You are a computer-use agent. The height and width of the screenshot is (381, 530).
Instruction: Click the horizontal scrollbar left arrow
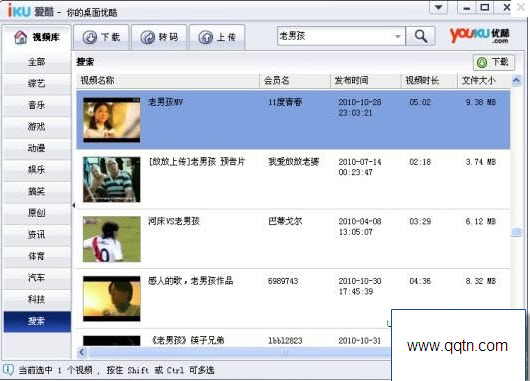[82, 353]
